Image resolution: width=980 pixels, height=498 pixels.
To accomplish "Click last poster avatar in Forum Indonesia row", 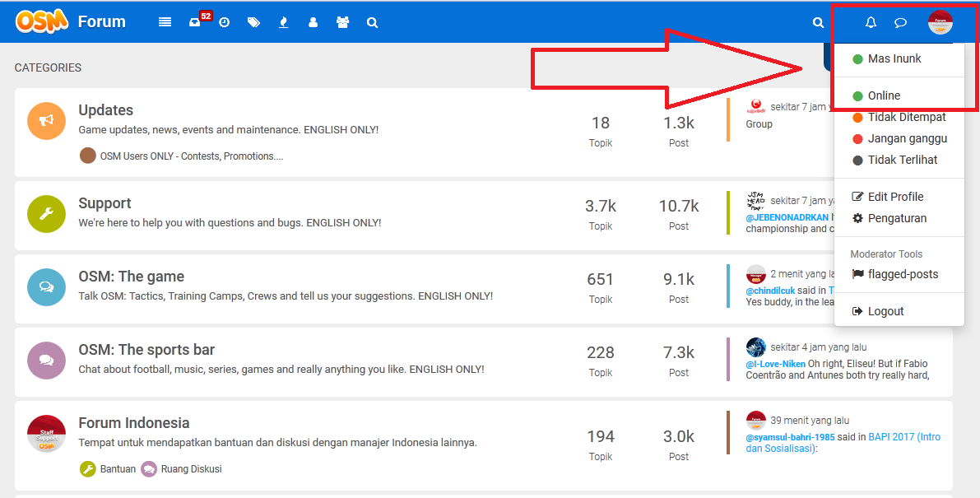I will click(755, 420).
